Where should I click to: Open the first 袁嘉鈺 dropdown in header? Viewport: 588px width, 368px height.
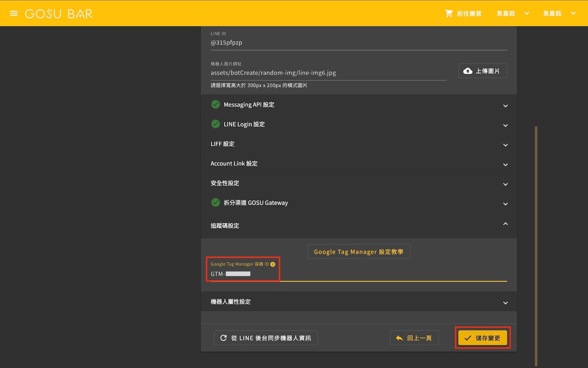click(x=513, y=14)
